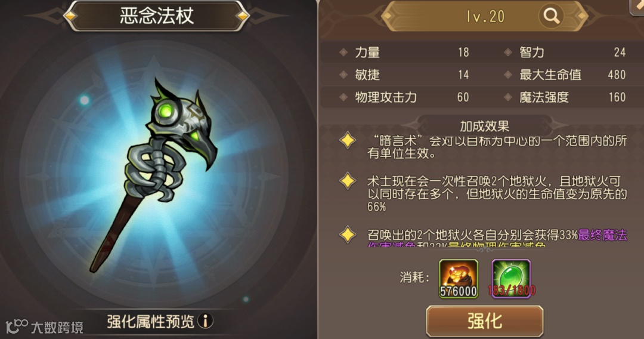Click the purple 最终魔法 highlighted text
The height and width of the screenshot is (339, 644).
click(602, 235)
